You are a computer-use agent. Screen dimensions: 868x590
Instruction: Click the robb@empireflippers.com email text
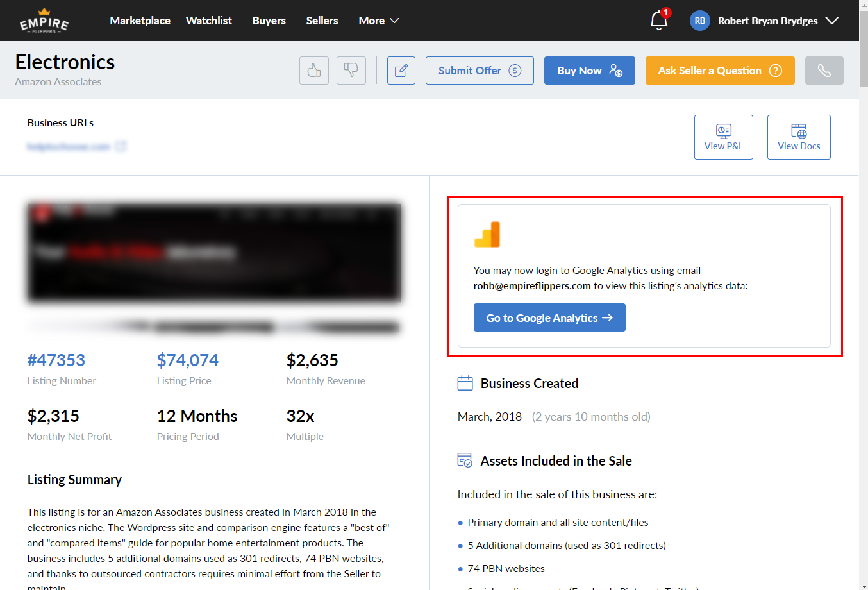pyautogui.click(x=532, y=286)
